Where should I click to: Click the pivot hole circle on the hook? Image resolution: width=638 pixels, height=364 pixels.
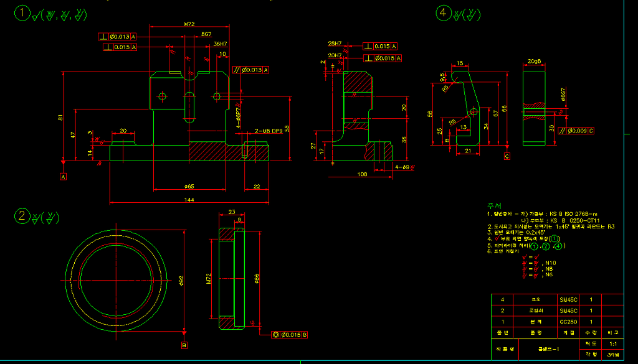474,112
